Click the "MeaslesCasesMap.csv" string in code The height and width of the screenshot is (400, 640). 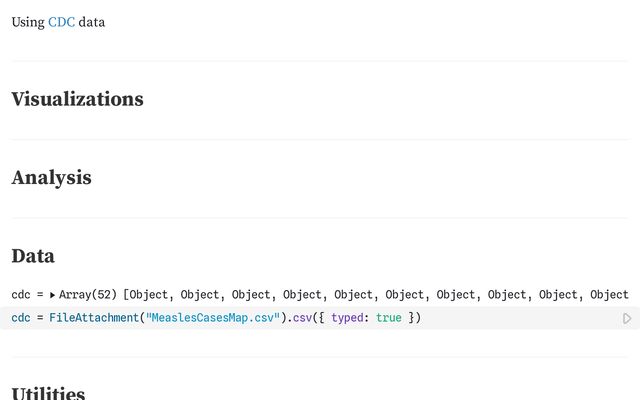[x=213, y=318]
